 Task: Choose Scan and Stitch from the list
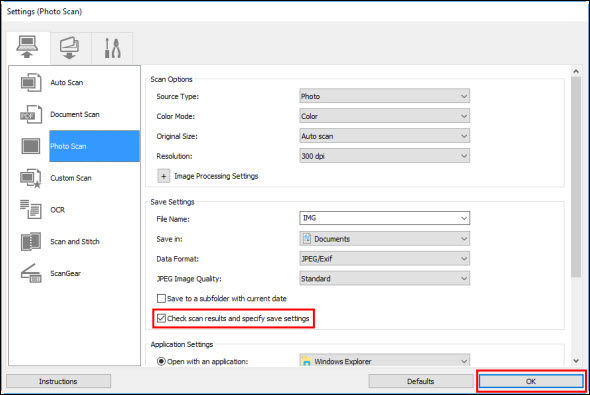[x=75, y=242]
